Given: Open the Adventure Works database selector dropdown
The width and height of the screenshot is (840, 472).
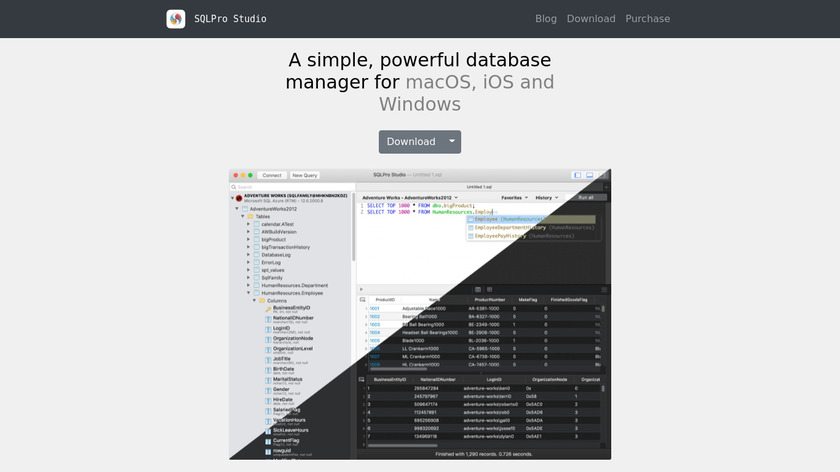Looking at the screenshot, I should 410,198.
